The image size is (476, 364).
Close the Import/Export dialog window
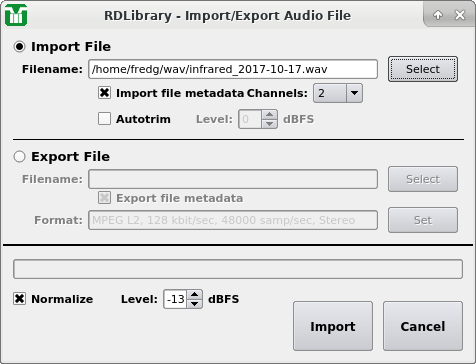[x=460, y=15]
